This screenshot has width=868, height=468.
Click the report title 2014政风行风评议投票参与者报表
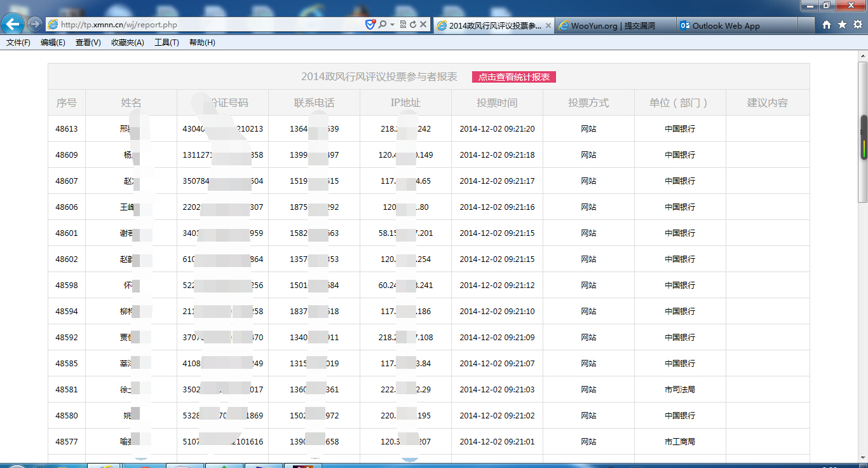(x=379, y=77)
